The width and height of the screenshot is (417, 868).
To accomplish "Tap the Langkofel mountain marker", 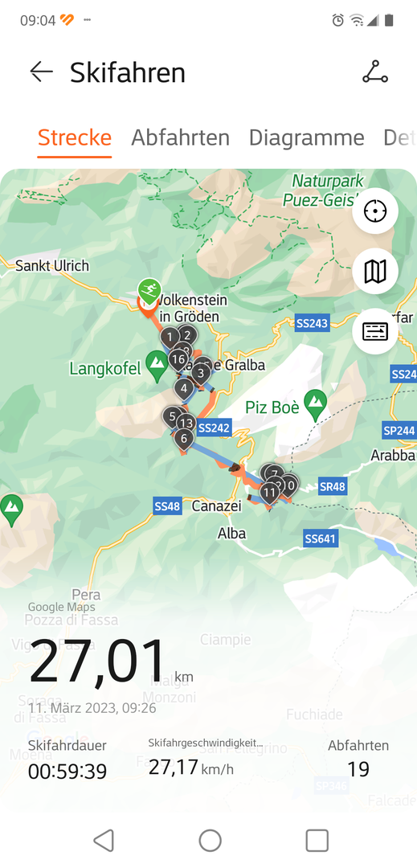I will [157, 366].
